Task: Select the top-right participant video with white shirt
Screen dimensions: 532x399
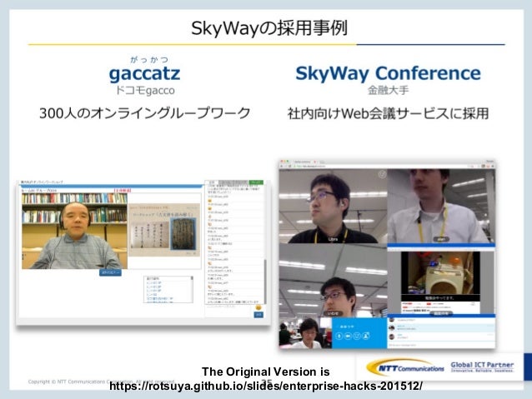Action: [441, 206]
